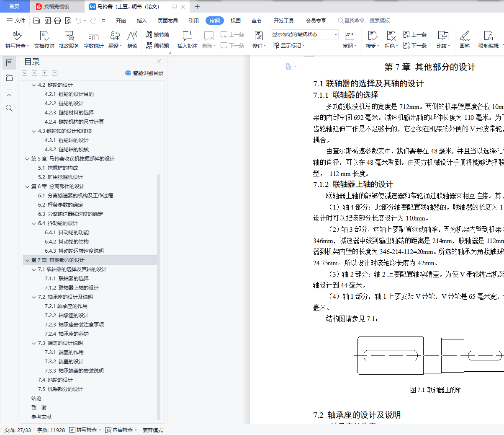The width and height of the screenshot is (504, 435).
Task: Open customize quick access toolbar dropdown
Action: pyautogui.click(x=103, y=21)
